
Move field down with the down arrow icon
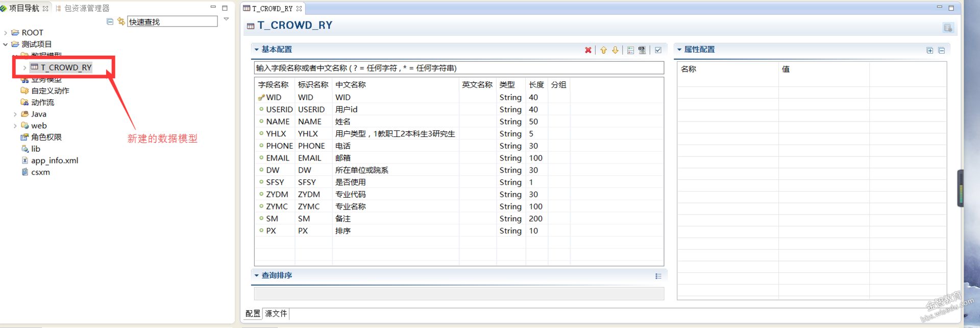point(615,50)
